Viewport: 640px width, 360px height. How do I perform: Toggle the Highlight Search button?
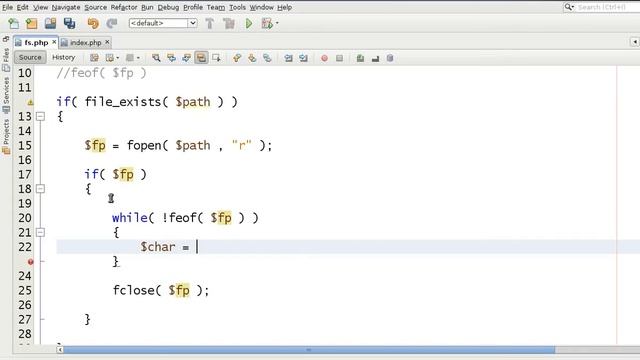point(201,58)
